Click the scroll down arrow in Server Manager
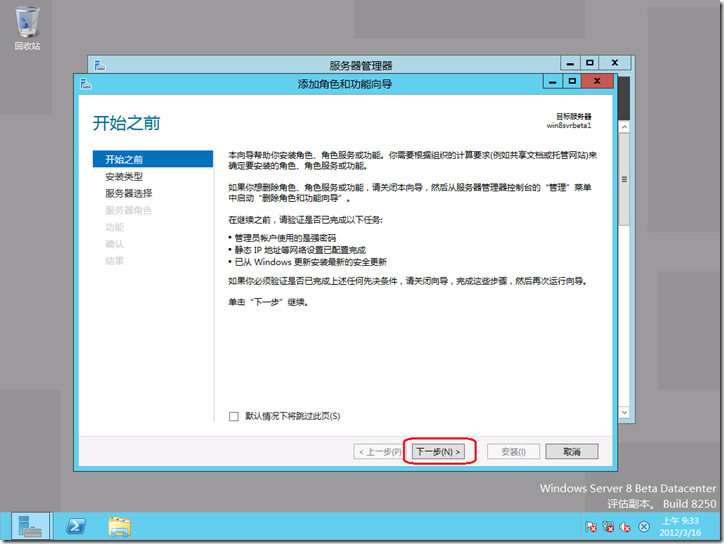Viewport: 724px width, 544px height. coord(624,412)
